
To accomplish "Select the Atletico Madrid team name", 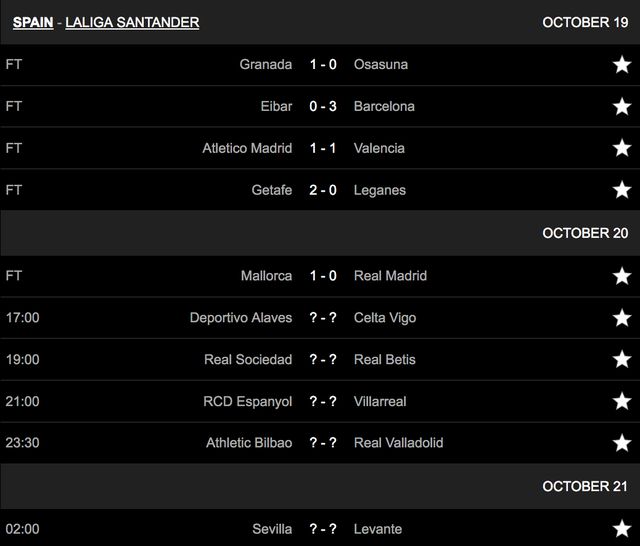I will point(247,148).
